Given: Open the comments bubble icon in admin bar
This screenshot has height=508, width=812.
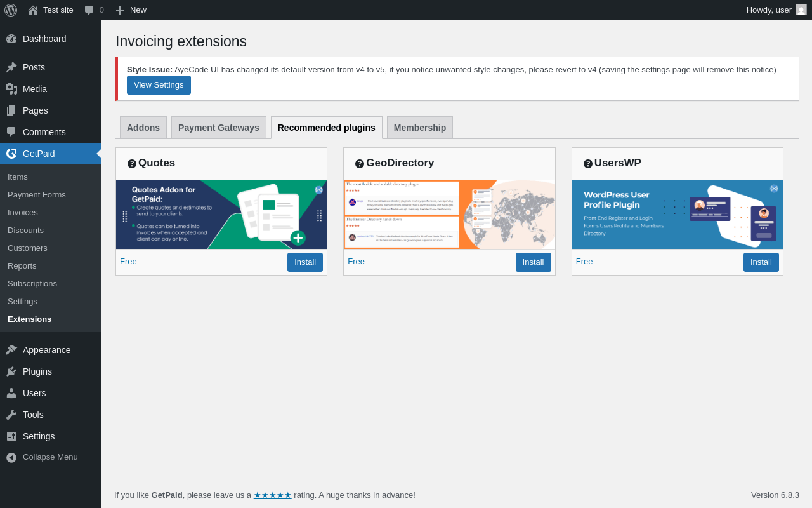Looking at the screenshot, I should click(89, 10).
